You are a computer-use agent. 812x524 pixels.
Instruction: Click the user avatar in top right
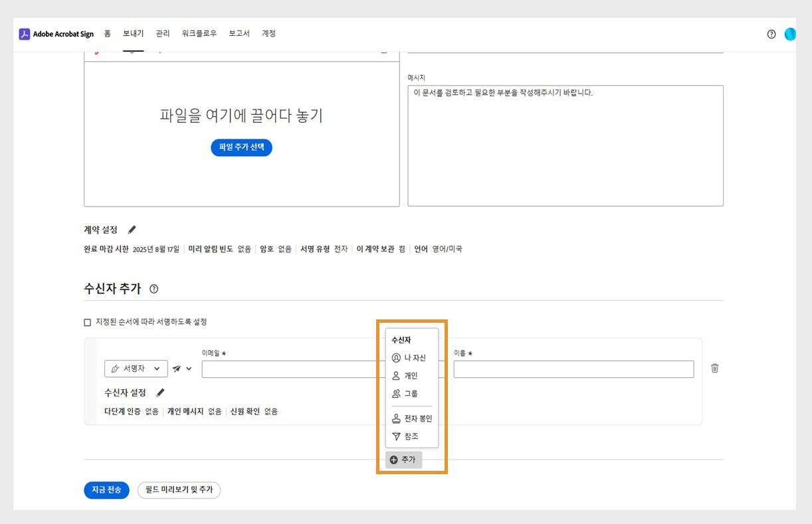click(x=789, y=34)
